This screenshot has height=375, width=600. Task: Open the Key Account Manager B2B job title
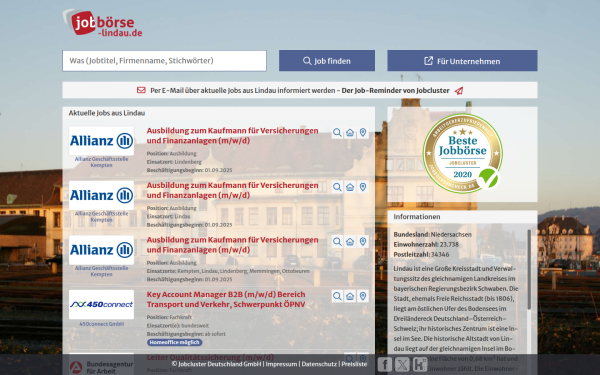pyautogui.click(x=226, y=299)
